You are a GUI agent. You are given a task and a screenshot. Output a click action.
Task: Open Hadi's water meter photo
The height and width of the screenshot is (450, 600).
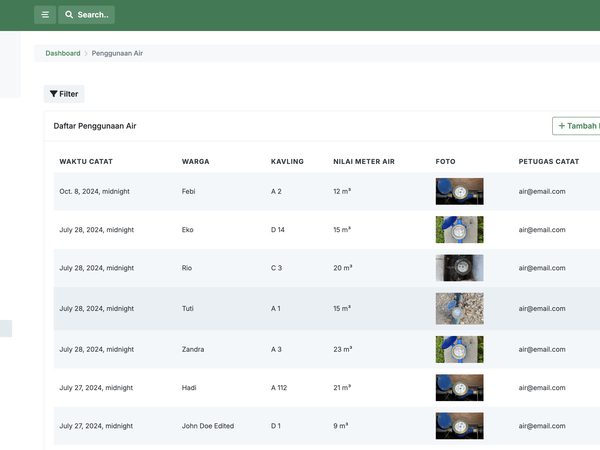point(459,388)
